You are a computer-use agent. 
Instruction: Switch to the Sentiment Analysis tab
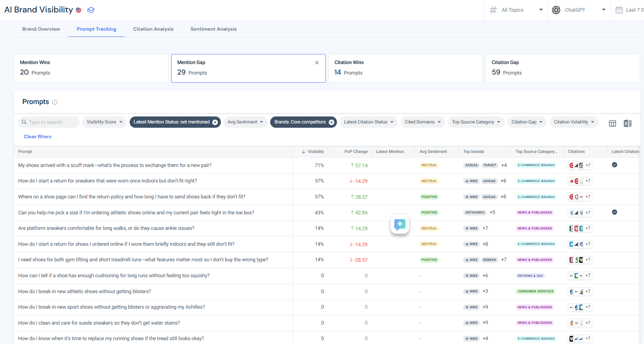[214, 29]
